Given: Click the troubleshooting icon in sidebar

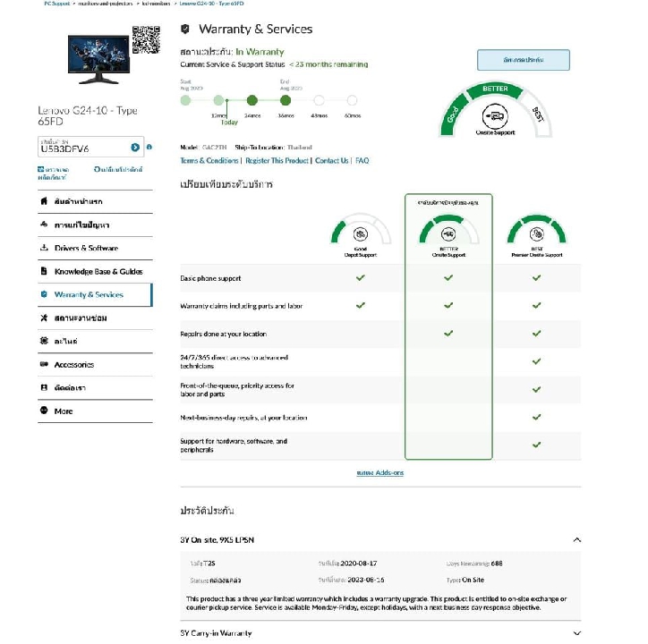Looking at the screenshot, I should tap(44, 225).
